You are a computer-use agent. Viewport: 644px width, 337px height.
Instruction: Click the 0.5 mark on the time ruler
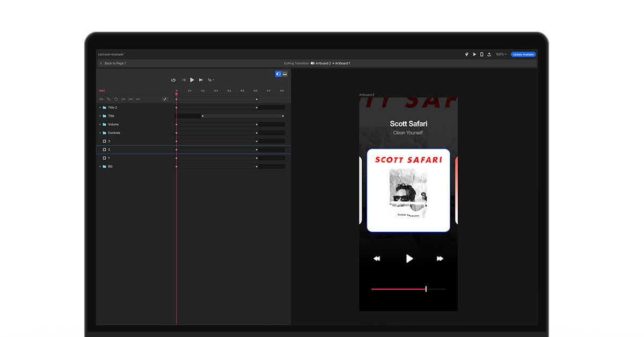[242, 91]
